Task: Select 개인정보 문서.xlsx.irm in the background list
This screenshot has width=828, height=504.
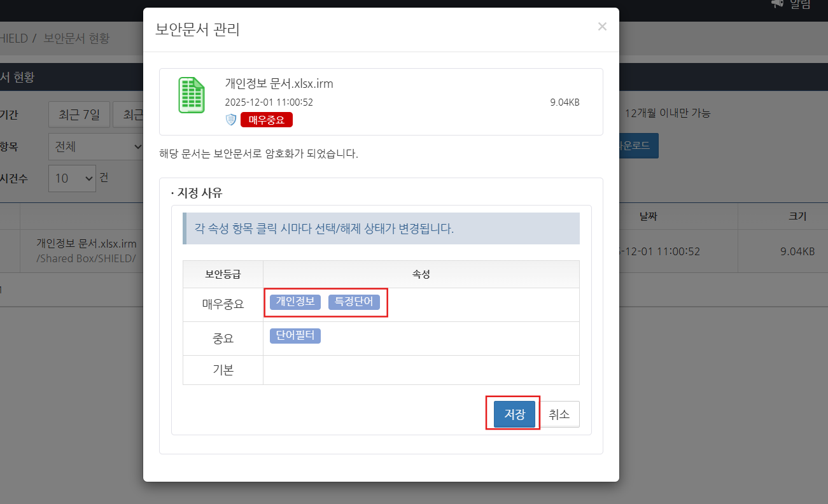Action: pyautogui.click(x=86, y=243)
